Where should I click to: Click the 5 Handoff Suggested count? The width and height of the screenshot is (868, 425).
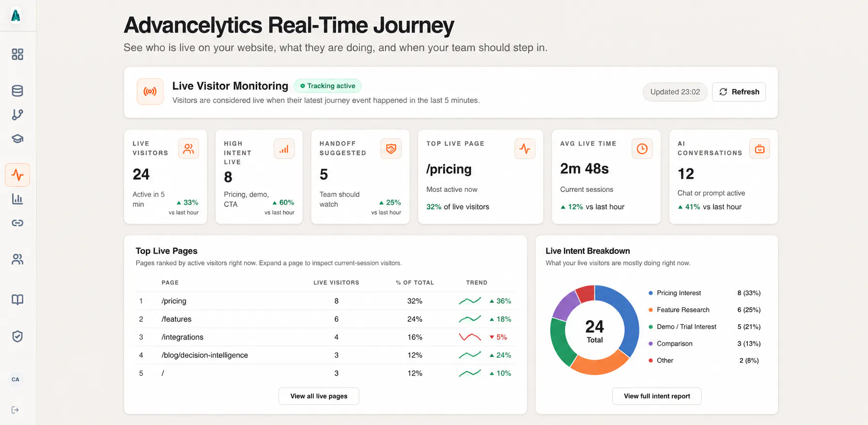click(x=324, y=174)
